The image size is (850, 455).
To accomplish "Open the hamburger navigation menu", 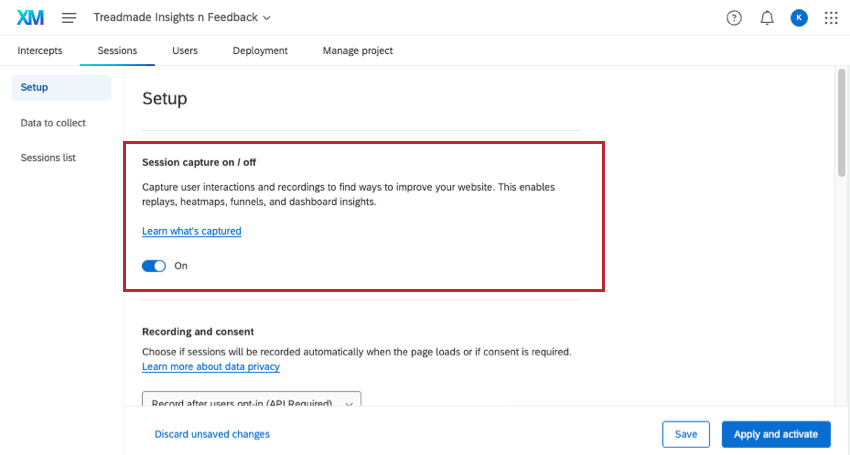I will point(69,18).
